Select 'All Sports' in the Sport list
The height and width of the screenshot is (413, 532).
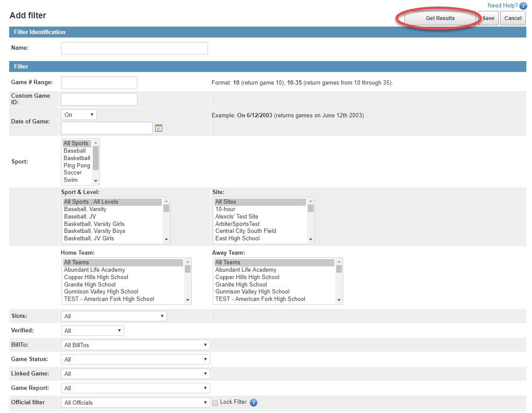click(77, 143)
